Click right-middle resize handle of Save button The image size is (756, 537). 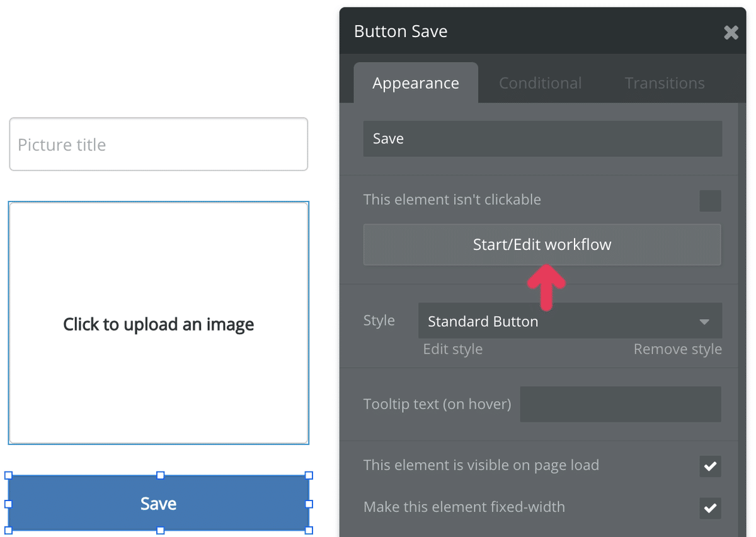tap(309, 504)
